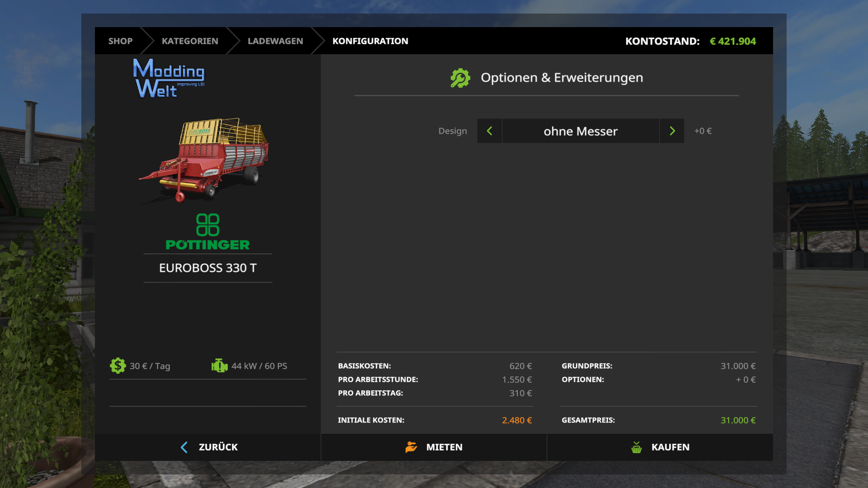Click the wrench gear options icon
This screenshot has width=868, height=488.
pos(460,78)
